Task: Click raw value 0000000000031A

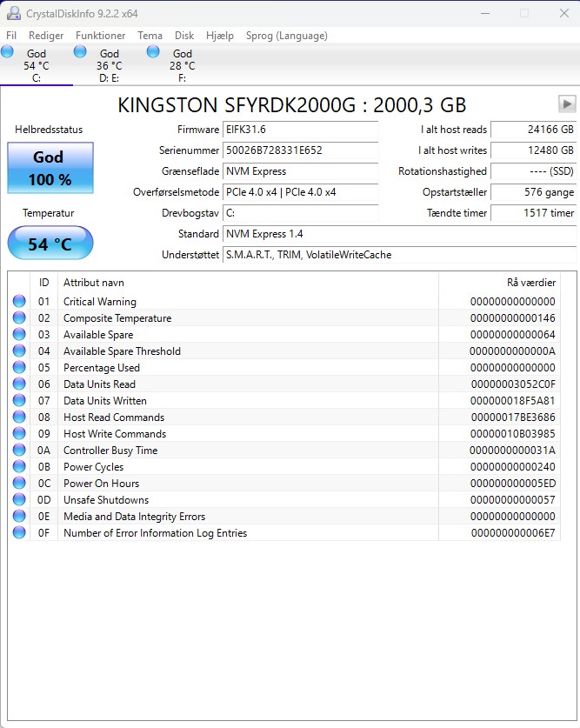Action: (x=512, y=451)
